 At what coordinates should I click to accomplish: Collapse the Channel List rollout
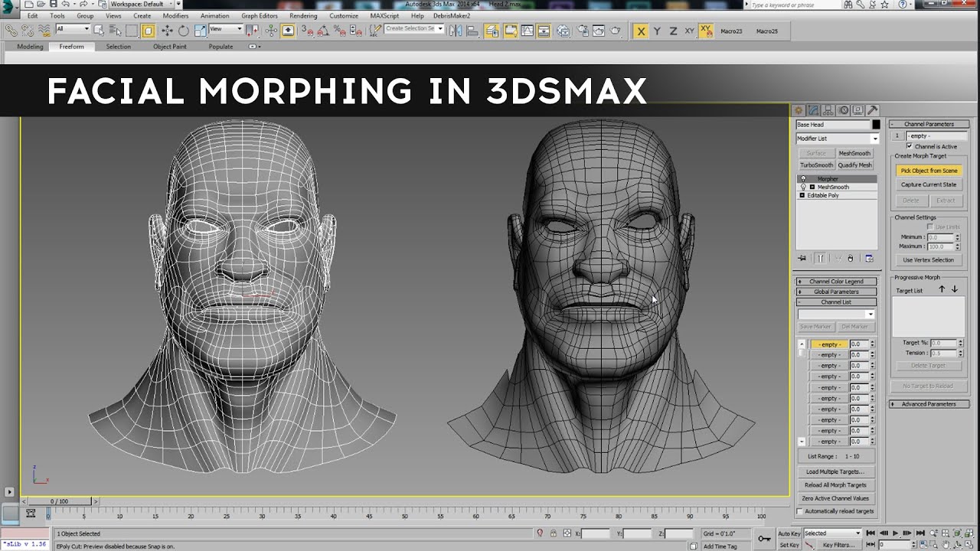[836, 302]
